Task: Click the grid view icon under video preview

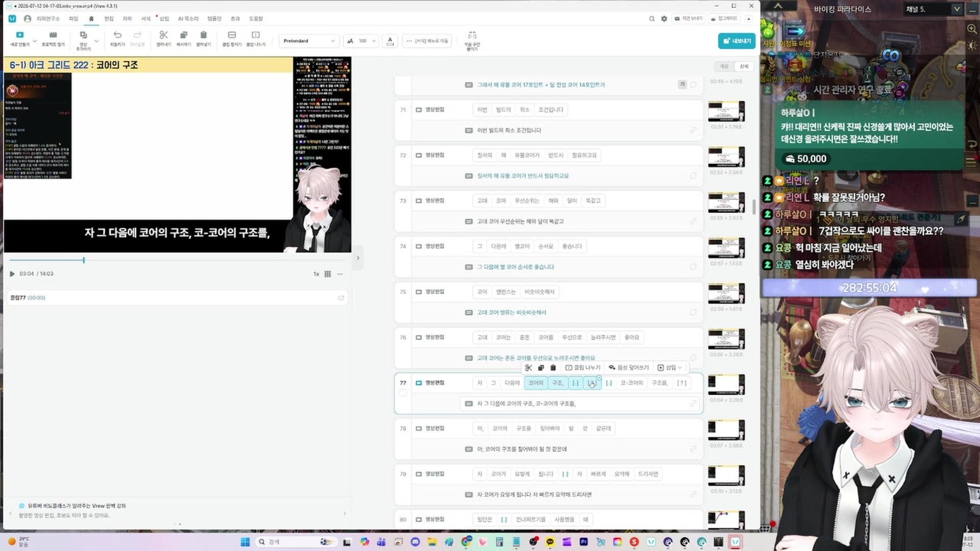Action: pyautogui.click(x=328, y=274)
